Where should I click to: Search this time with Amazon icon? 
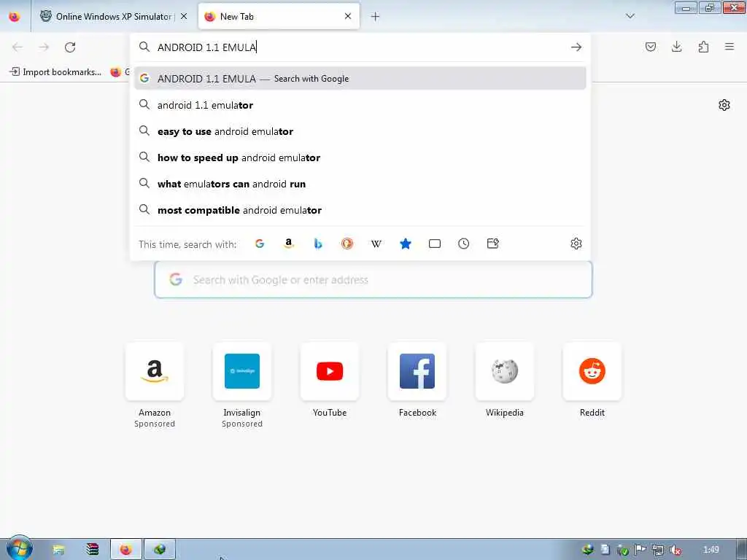click(x=289, y=244)
